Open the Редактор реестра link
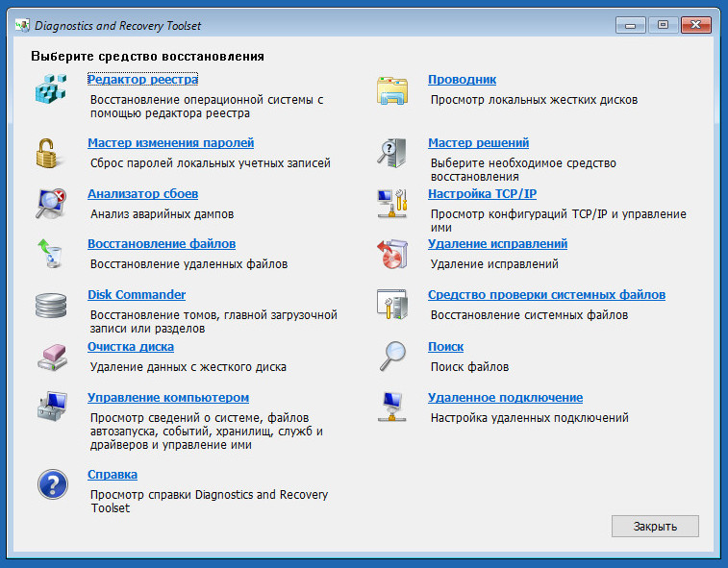Image resolution: width=728 pixels, height=568 pixels. 142,79
